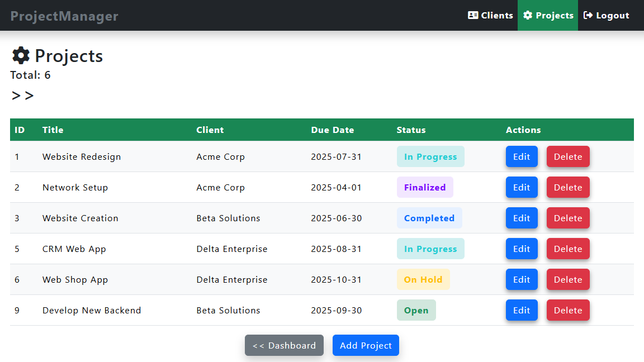
Task: Click the Status column header
Action: click(x=411, y=130)
